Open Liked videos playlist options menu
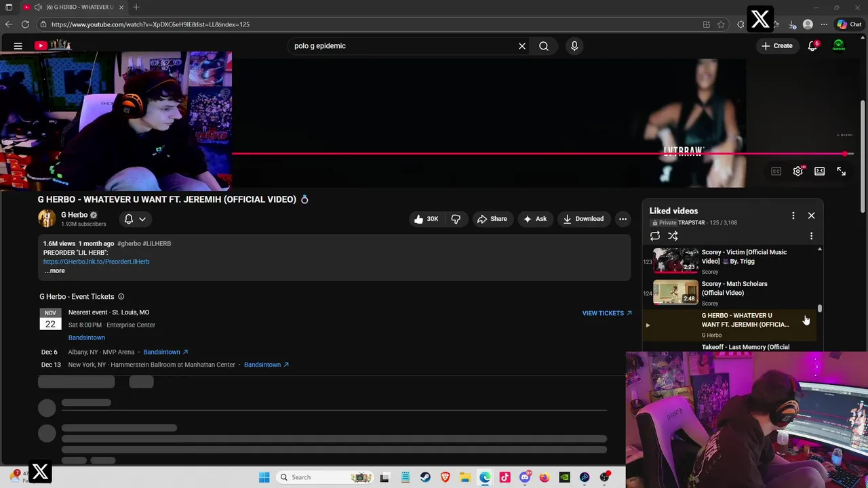 (x=793, y=216)
